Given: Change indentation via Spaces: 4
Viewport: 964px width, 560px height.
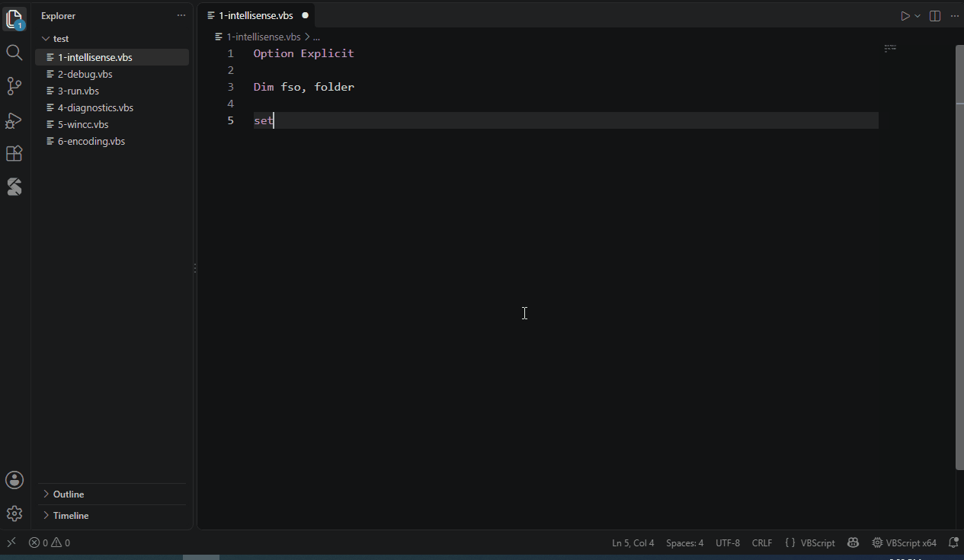Looking at the screenshot, I should (x=684, y=543).
